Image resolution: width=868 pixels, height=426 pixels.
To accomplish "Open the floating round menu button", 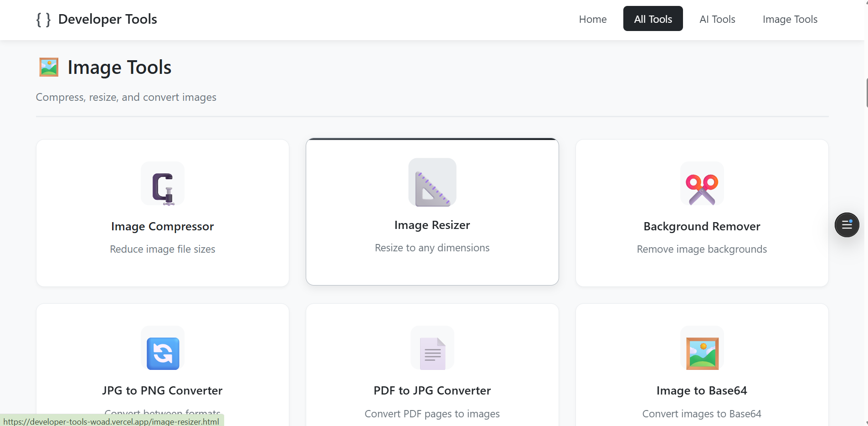I will click(x=847, y=225).
